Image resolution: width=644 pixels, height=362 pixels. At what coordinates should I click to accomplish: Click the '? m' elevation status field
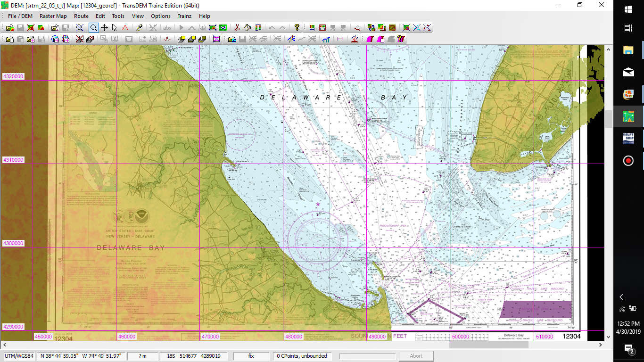[142, 356]
